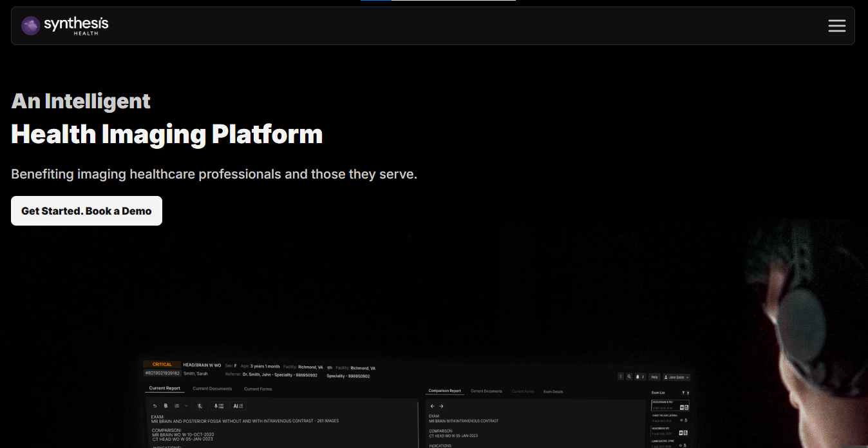This screenshot has width=868, height=448.
Task: Click Get Started. Book a Demo button
Action: [x=86, y=211]
